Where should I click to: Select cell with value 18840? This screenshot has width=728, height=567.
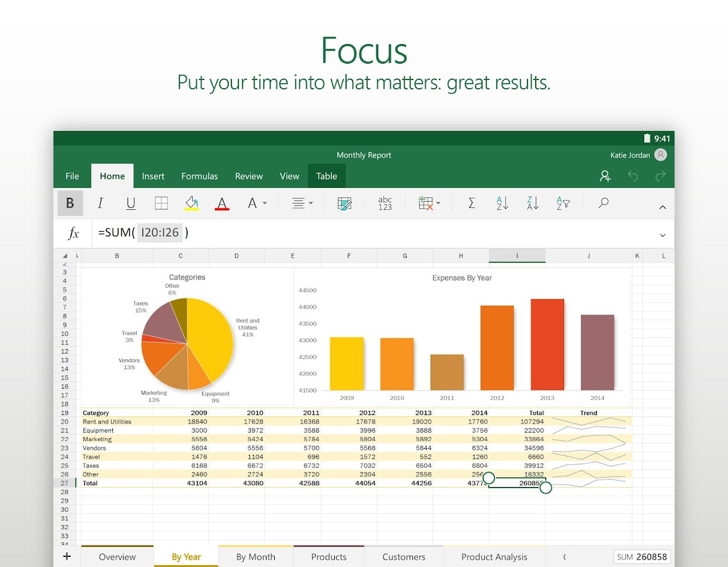point(181,421)
